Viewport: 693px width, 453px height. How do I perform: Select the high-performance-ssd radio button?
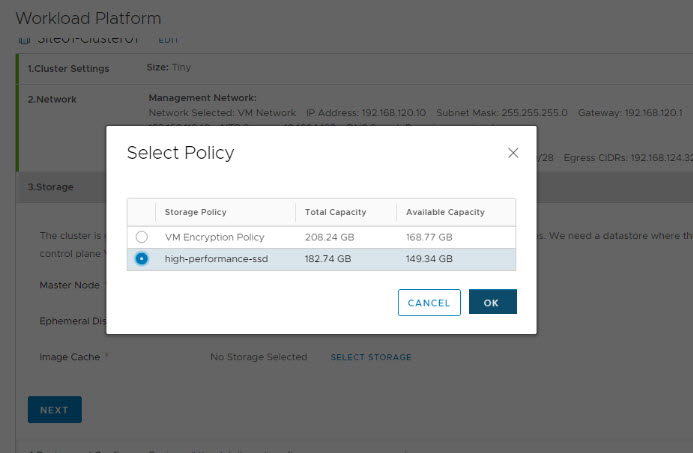point(142,259)
